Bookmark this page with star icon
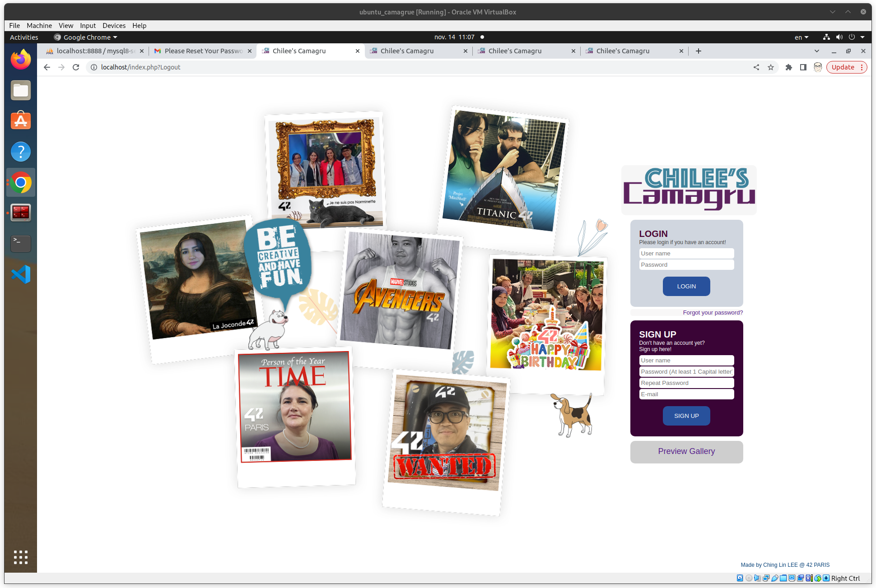 771,67
